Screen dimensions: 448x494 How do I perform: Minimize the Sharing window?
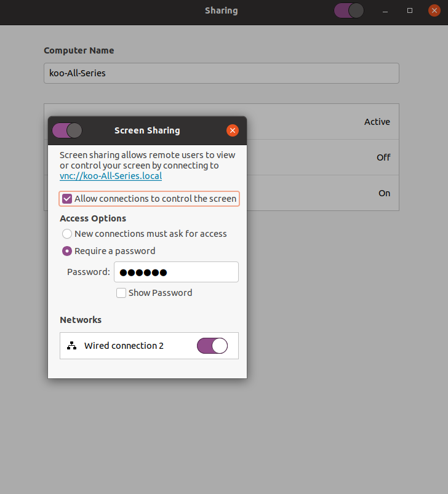385,11
